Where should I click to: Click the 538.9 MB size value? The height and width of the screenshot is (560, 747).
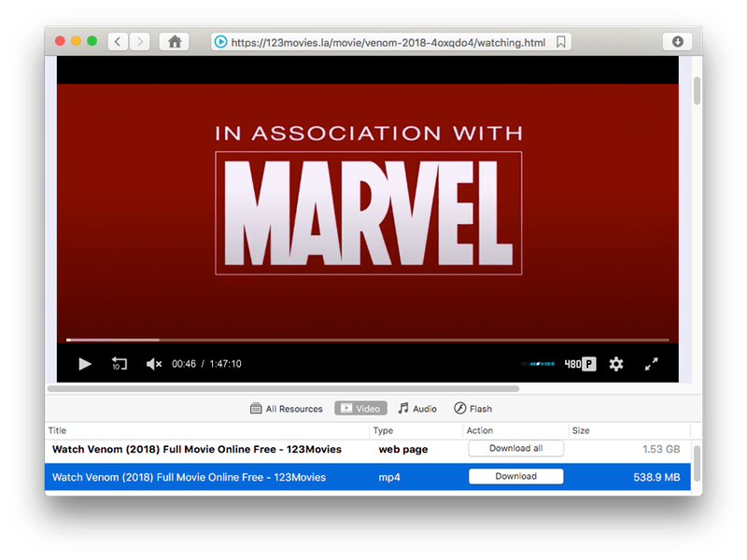(x=656, y=477)
